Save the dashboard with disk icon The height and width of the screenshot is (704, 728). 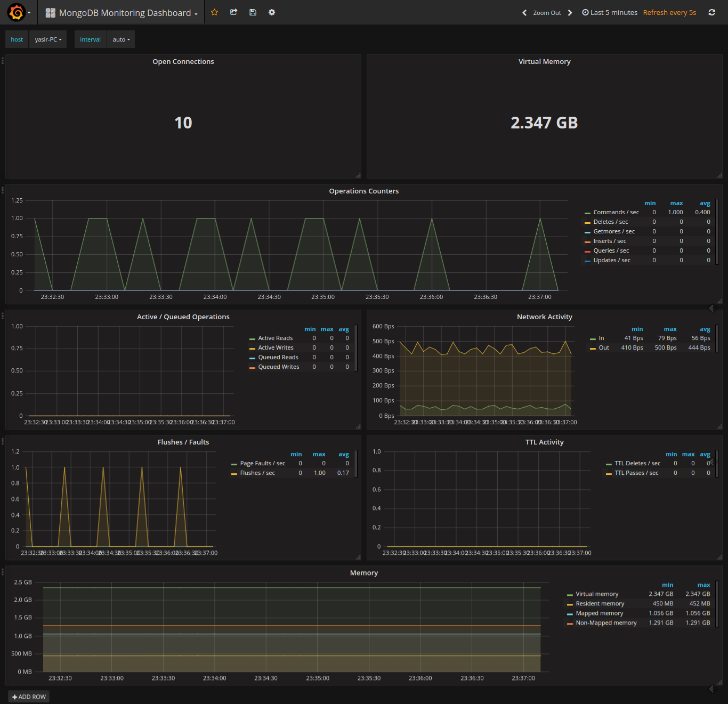point(253,12)
